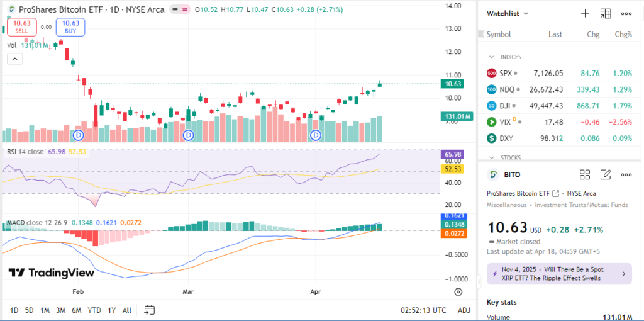This screenshot has height=321, width=644.
Task: Open the watchlist three-dot more menu
Action: click(626, 13)
